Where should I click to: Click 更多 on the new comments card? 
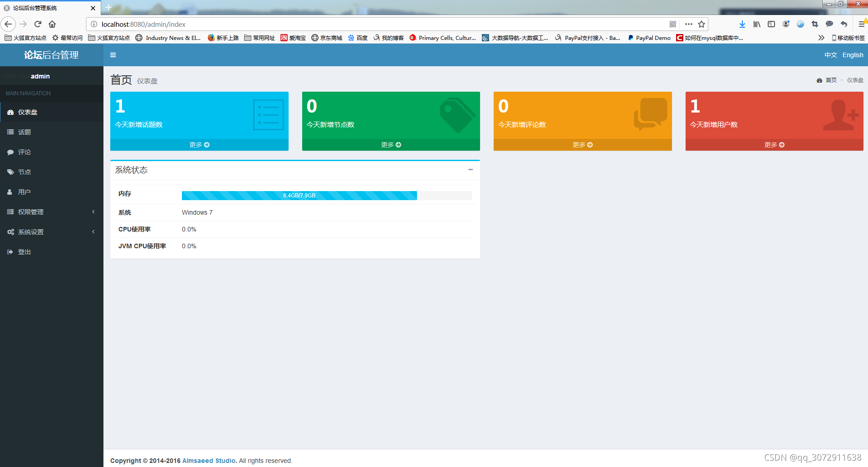tap(583, 145)
